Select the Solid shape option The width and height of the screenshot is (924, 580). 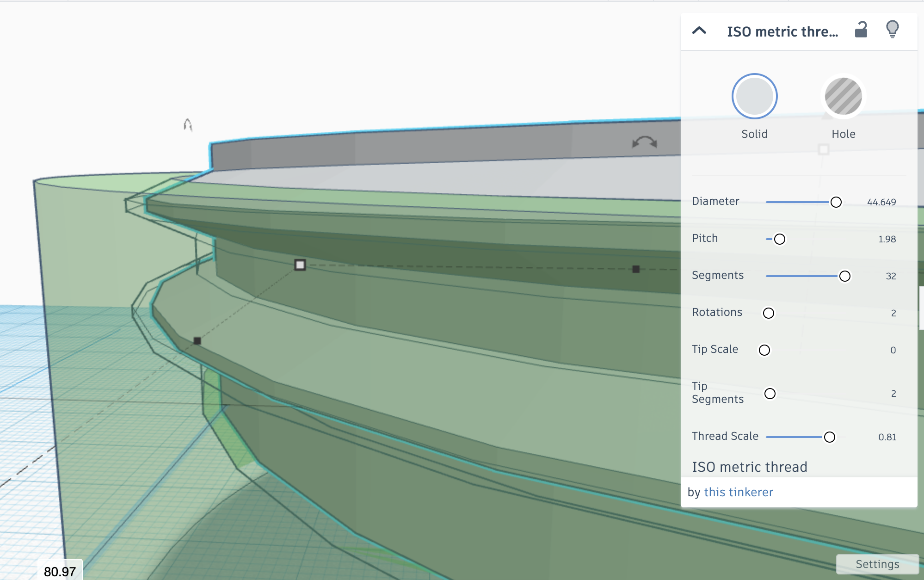tap(754, 97)
